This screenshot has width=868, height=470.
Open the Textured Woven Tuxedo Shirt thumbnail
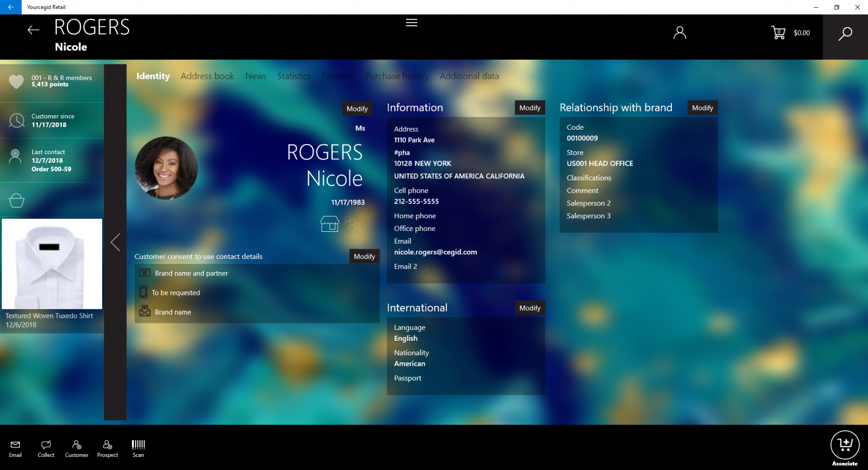point(52,264)
